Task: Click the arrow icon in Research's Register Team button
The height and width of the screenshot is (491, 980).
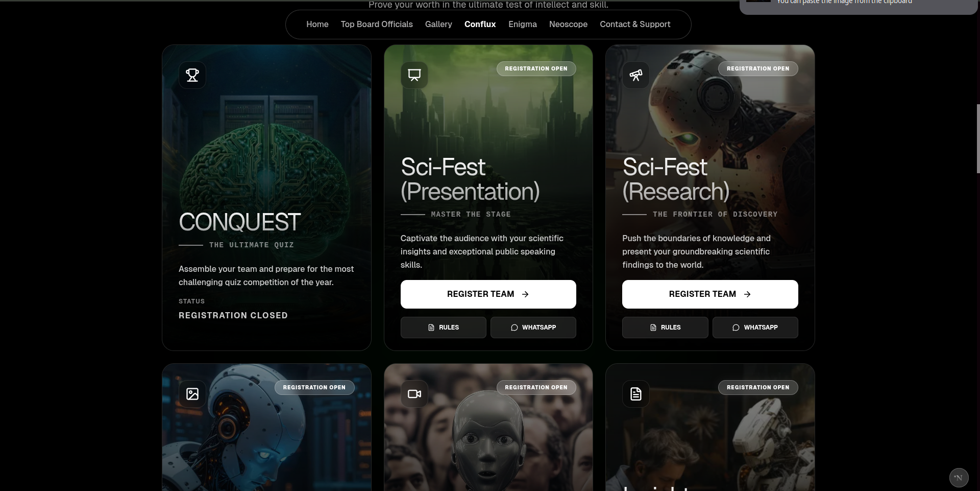Action: (x=747, y=294)
